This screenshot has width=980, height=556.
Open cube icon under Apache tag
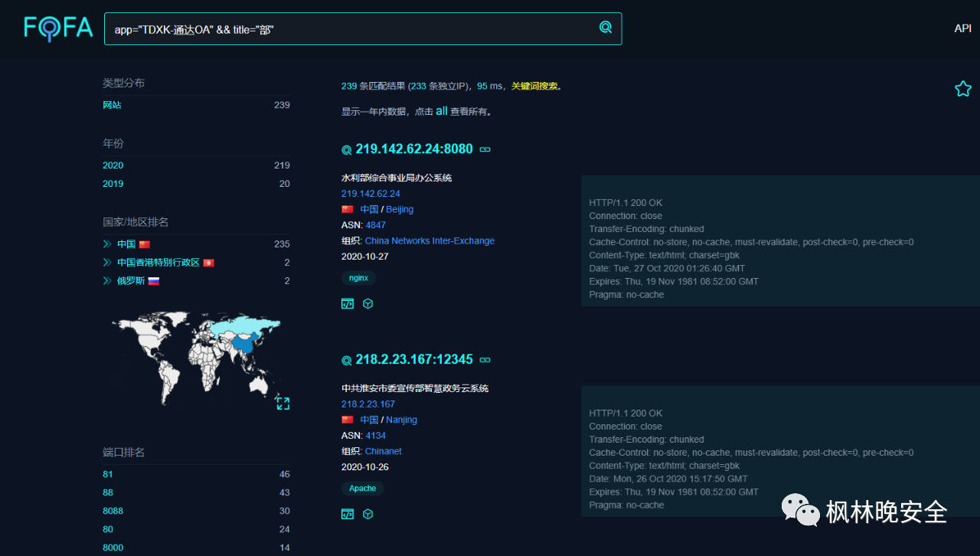pyautogui.click(x=367, y=514)
